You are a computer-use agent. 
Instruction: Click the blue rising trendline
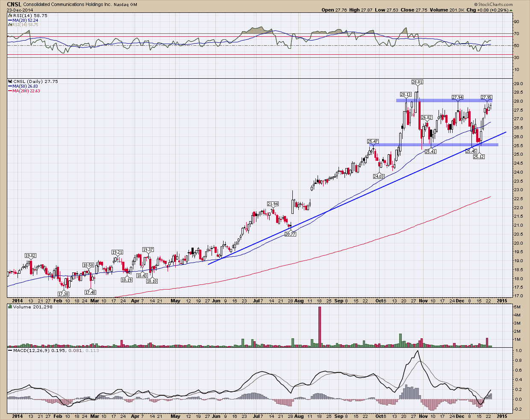click(x=357, y=198)
